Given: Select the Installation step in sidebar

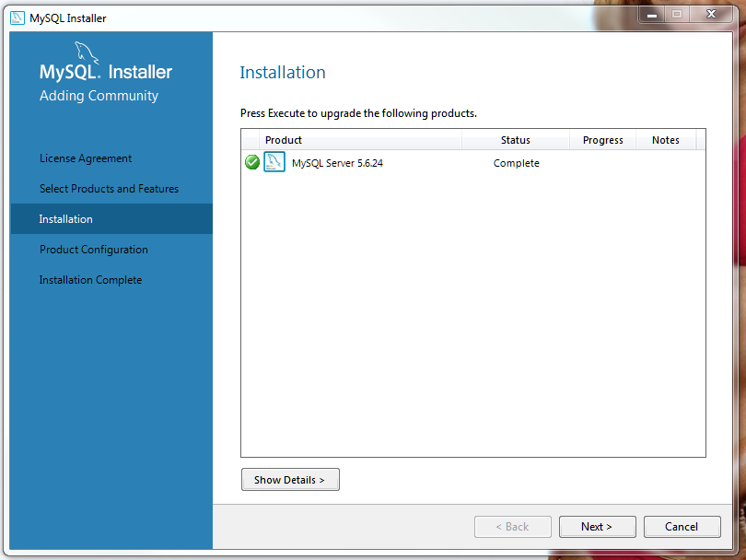Looking at the screenshot, I should (x=111, y=219).
